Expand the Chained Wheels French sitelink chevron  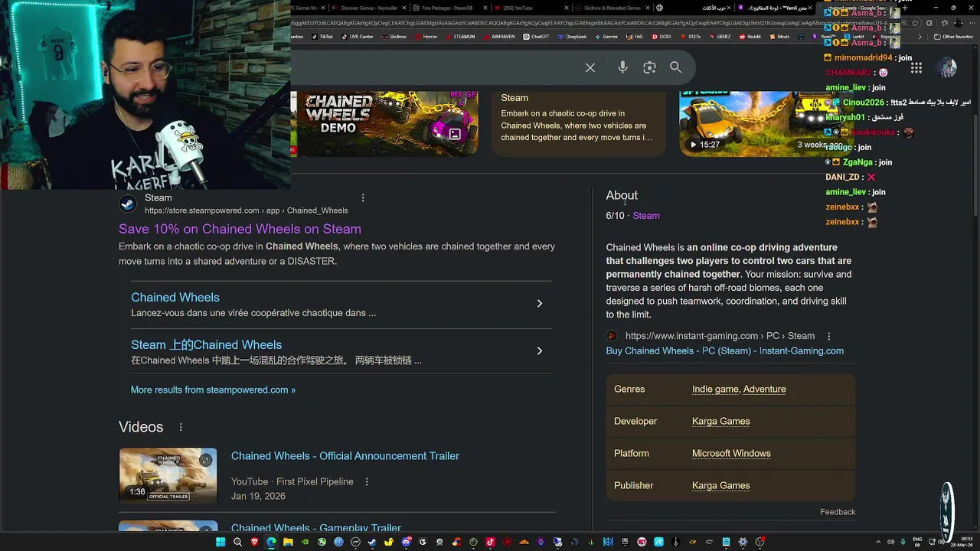point(539,304)
